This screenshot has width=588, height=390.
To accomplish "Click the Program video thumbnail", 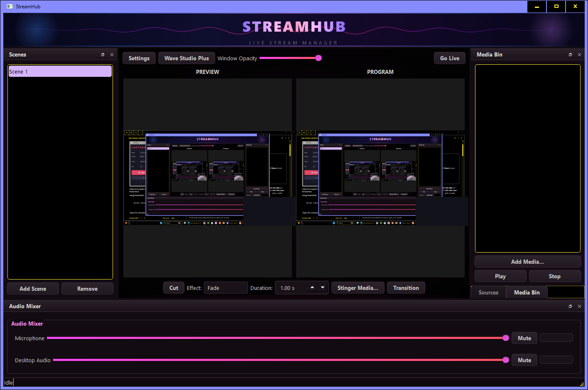I will point(380,178).
